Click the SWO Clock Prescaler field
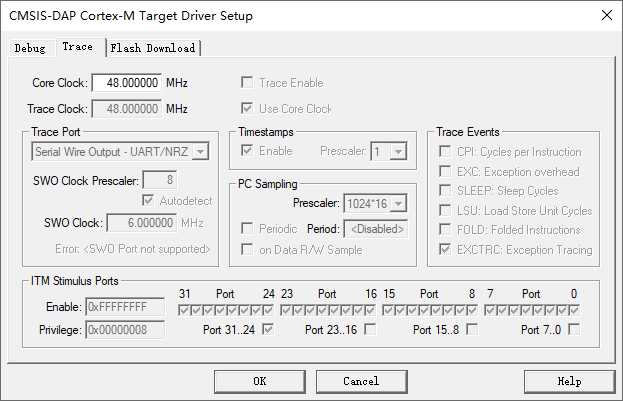This screenshot has width=623, height=401. click(160, 180)
